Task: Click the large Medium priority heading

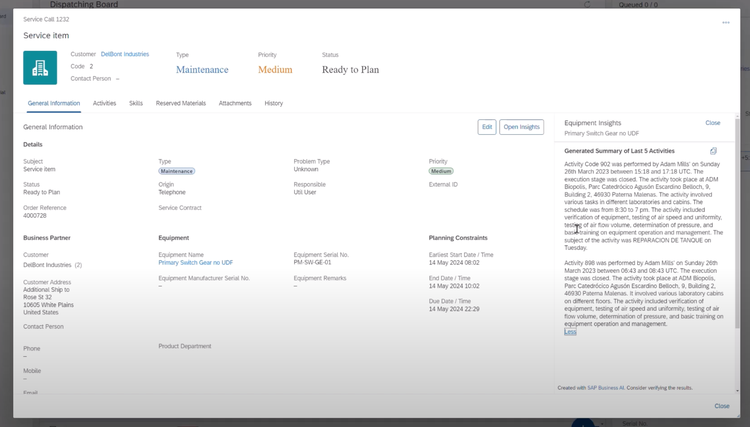Action: pyautogui.click(x=275, y=70)
